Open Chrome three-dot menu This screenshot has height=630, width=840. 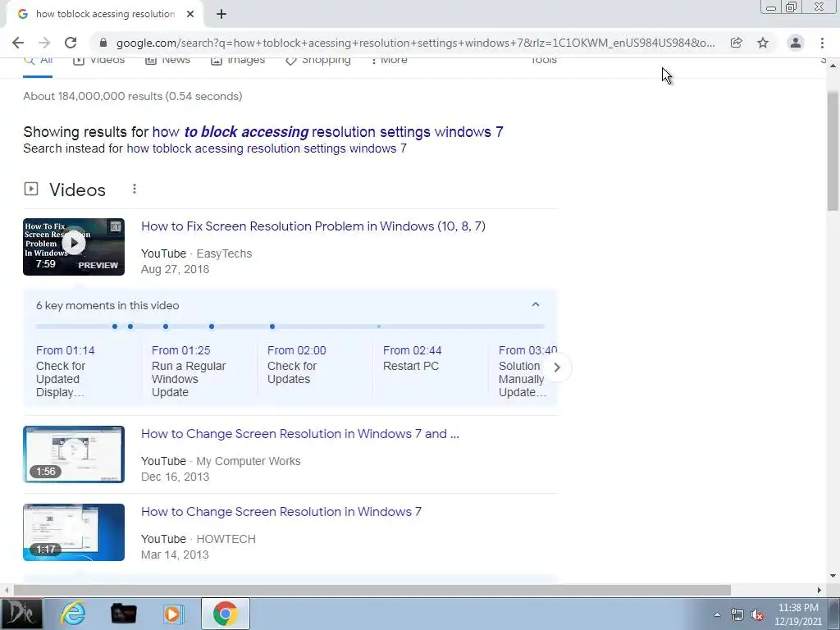tap(822, 43)
